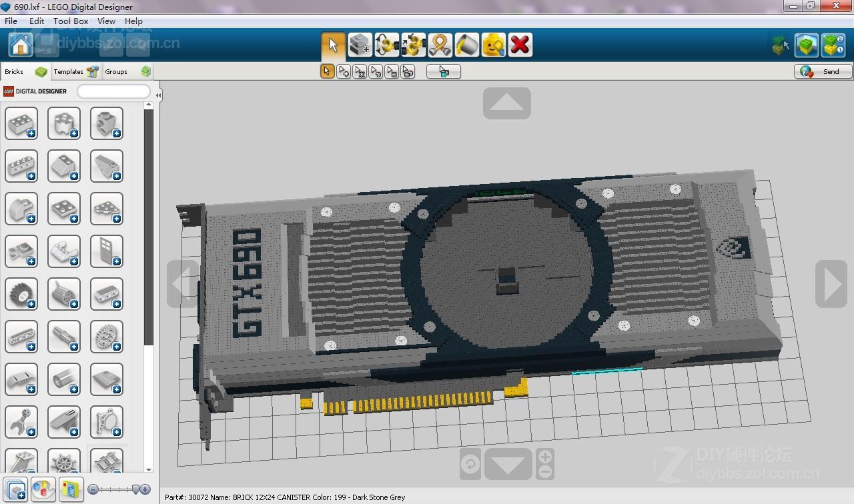Toggle the brick palette theme filter

click(71, 489)
